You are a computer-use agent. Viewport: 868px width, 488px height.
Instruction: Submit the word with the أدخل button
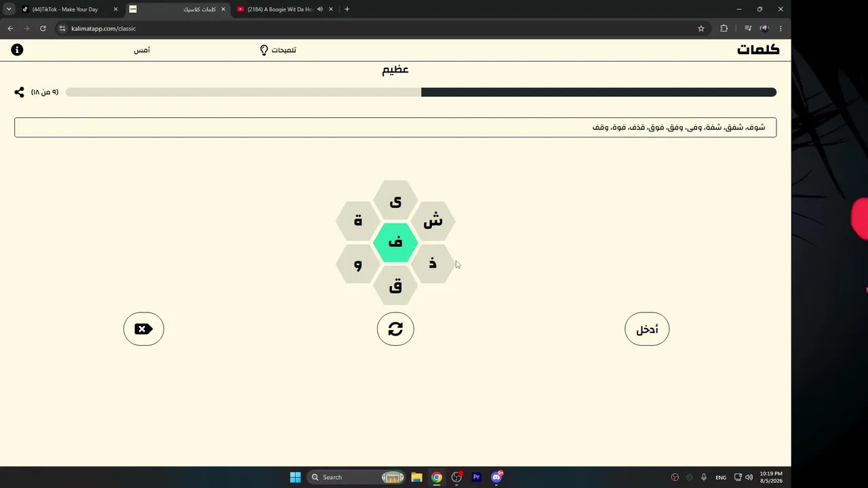[x=647, y=329]
